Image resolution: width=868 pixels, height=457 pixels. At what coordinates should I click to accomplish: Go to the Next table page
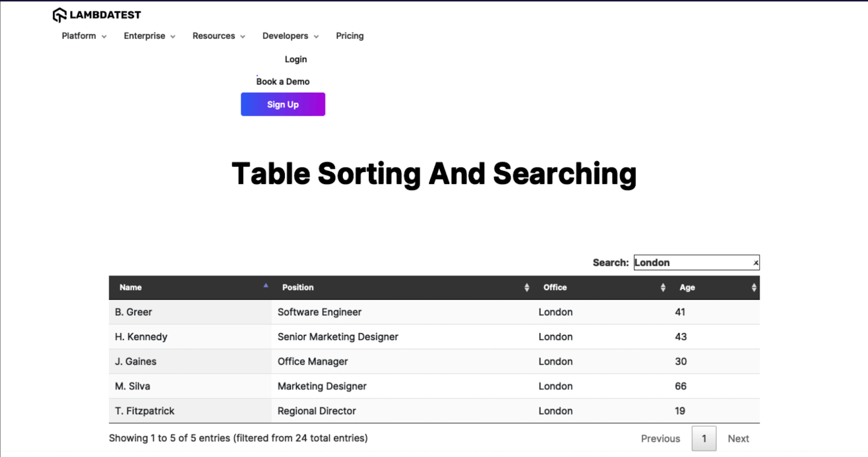click(x=738, y=439)
